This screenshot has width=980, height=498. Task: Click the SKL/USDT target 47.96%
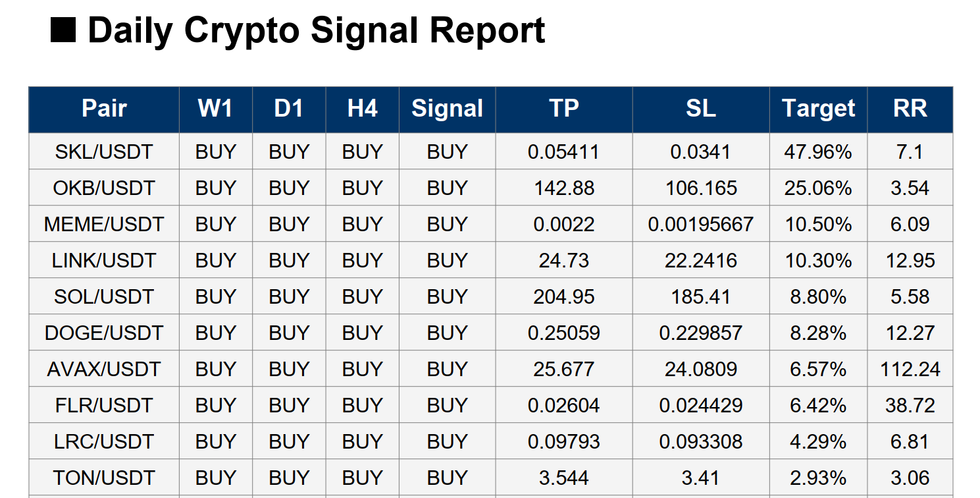(818, 152)
